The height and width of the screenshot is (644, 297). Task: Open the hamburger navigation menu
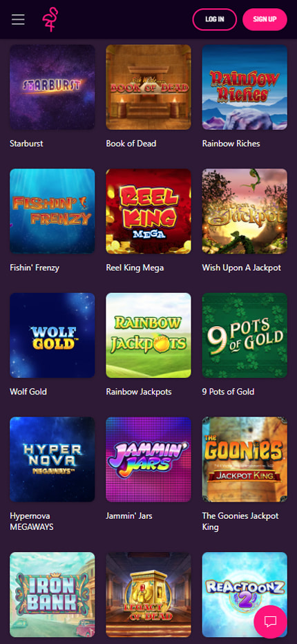pos(18,19)
